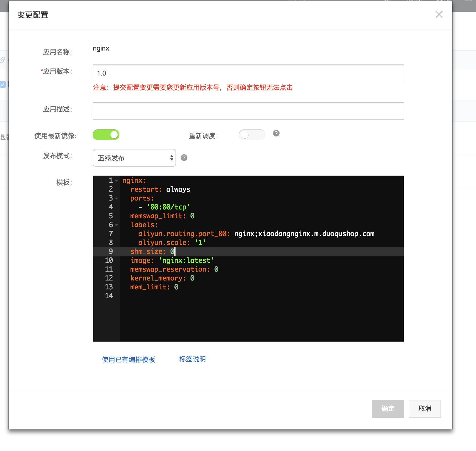Viewport: 476px width, 451px height.
Task: Click the 'memswap_limit: 0' line
Action: coord(162,216)
